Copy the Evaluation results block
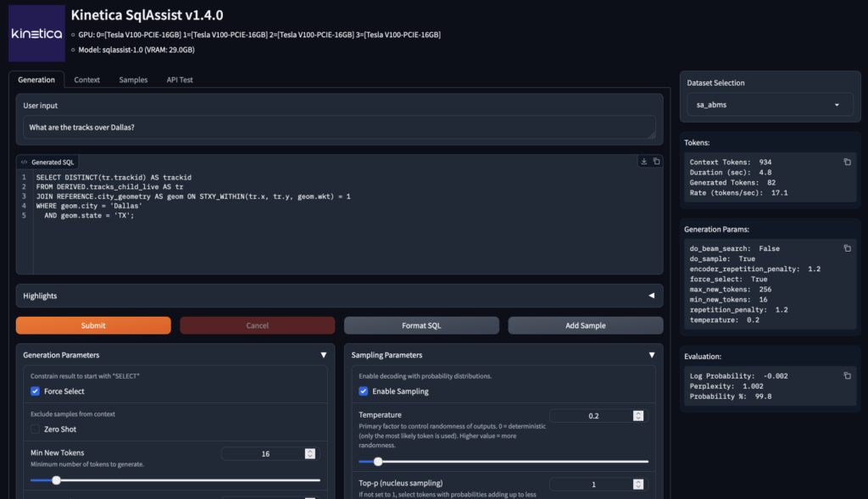Viewport: 868px width, 499px height. 847,375
